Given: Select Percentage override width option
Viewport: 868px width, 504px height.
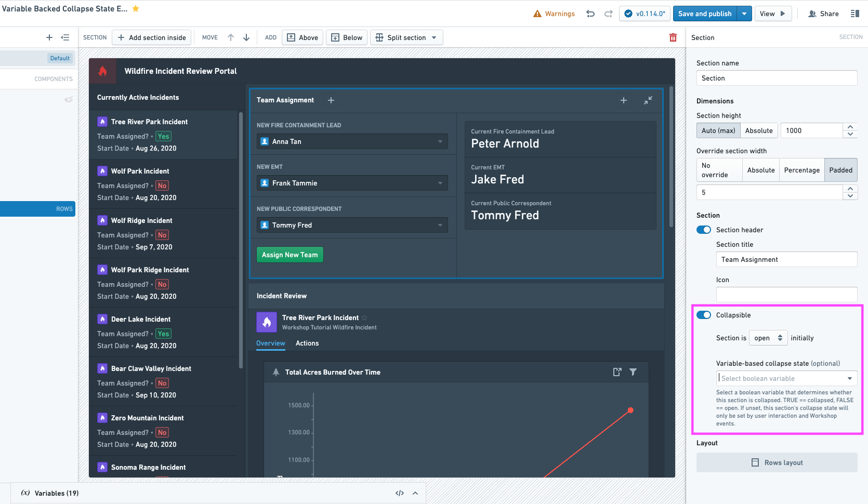Looking at the screenshot, I should click(802, 170).
